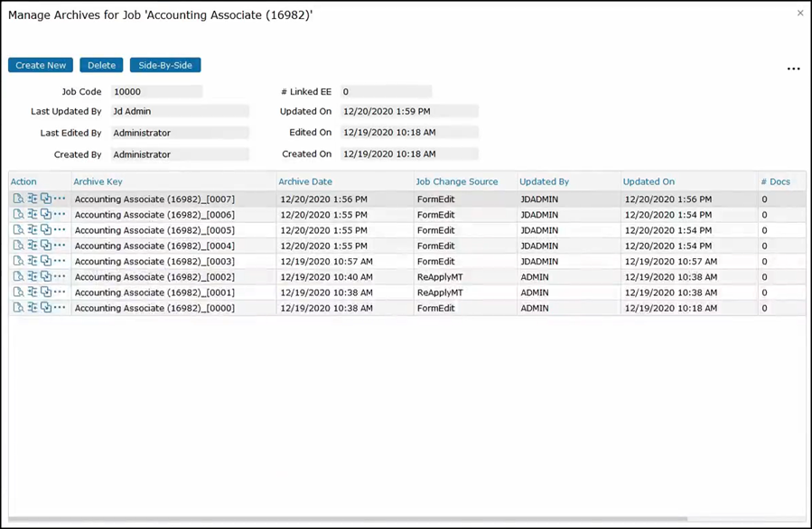This screenshot has height=529, width=812.
Task: Open the Side-By-Side comparison
Action: 165,65
